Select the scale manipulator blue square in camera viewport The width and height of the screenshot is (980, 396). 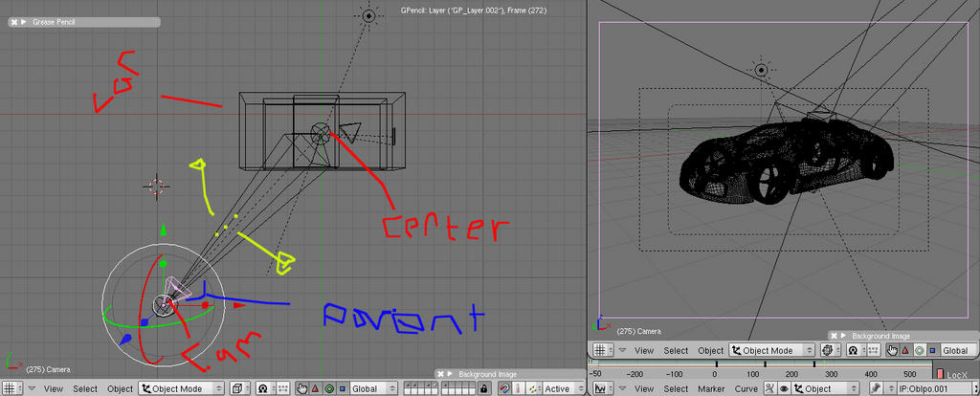[933, 350]
